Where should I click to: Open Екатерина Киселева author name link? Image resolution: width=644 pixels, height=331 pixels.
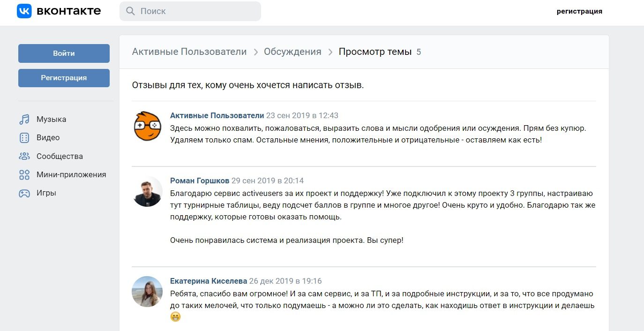pyautogui.click(x=209, y=281)
